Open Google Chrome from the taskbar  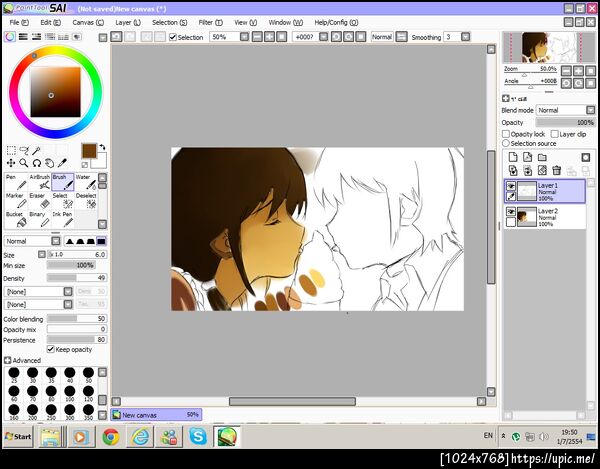111,436
